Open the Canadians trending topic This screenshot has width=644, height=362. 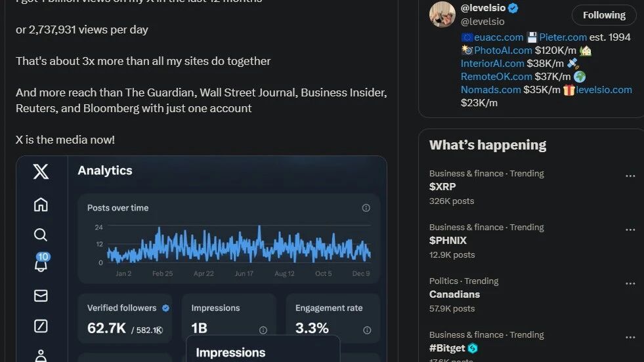pyautogui.click(x=454, y=294)
